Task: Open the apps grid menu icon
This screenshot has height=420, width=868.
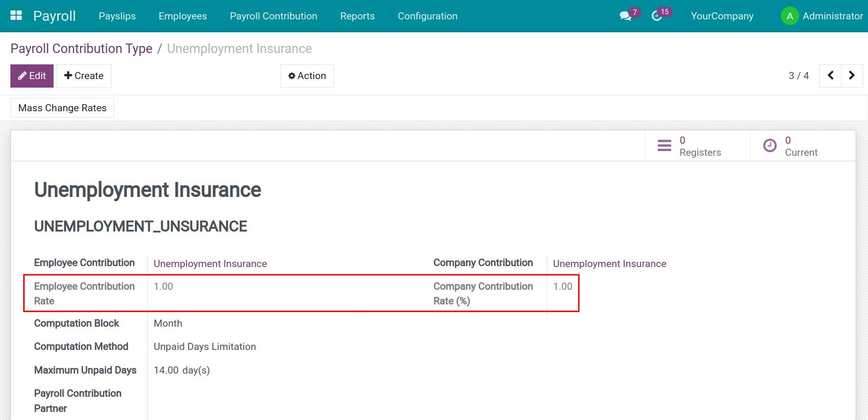Action: click(16, 16)
